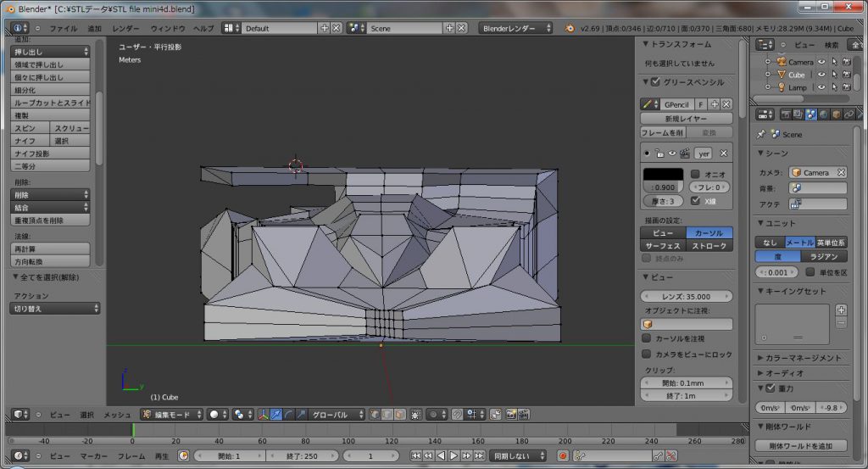Screen dimensions: 868x469
Task: Open the Window menu
Action: pos(167,28)
